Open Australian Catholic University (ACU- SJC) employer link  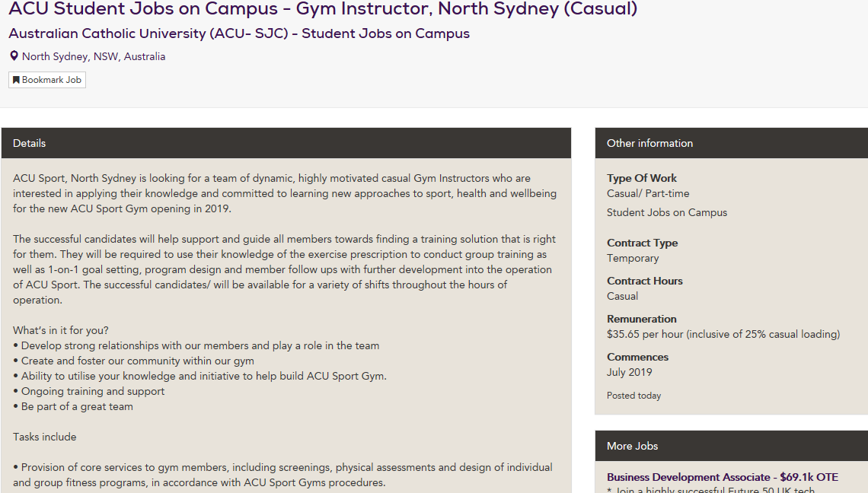point(239,33)
